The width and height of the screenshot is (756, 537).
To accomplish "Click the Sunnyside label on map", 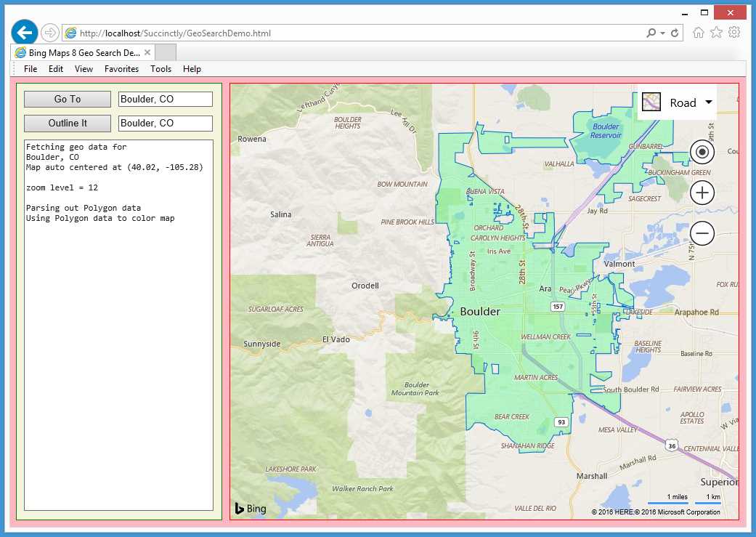I will pyautogui.click(x=261, y=344).
